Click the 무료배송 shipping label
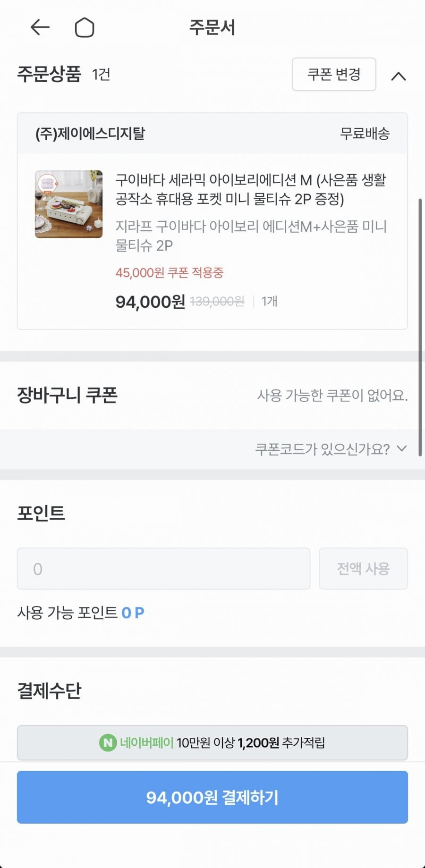Screen dimensions: 425x868 click(x=365, y=134)
